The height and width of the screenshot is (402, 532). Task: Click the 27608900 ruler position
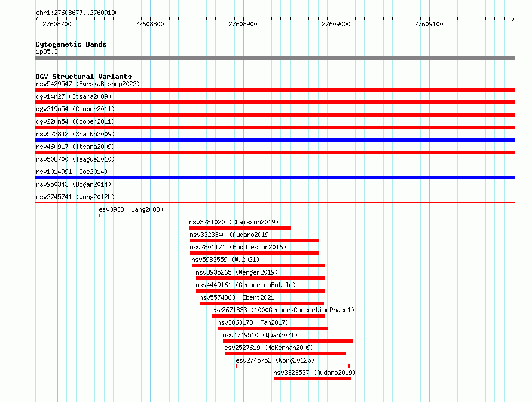[243, 24]
